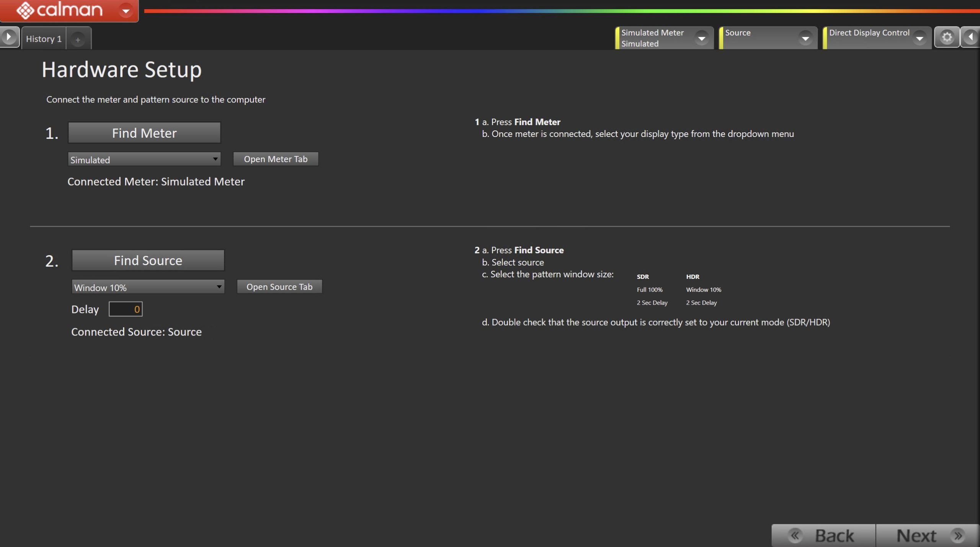Switch to the History 1 tab

[x=44, y=39]
